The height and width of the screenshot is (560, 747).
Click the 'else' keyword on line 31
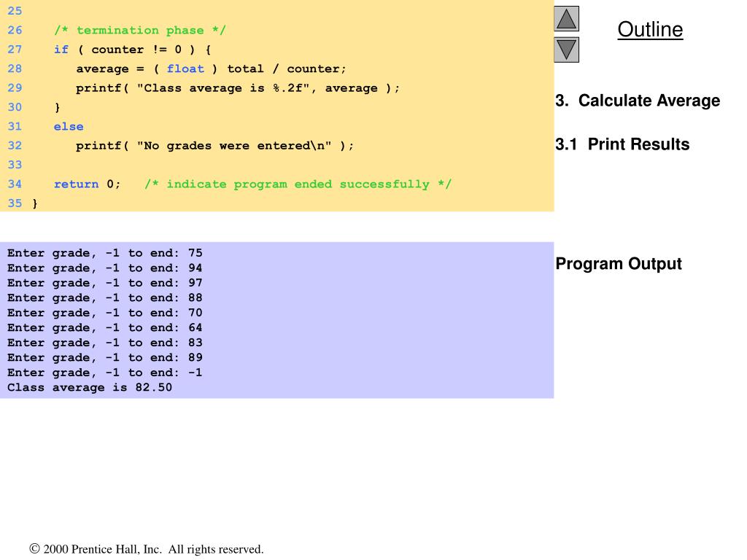(68, 127)
